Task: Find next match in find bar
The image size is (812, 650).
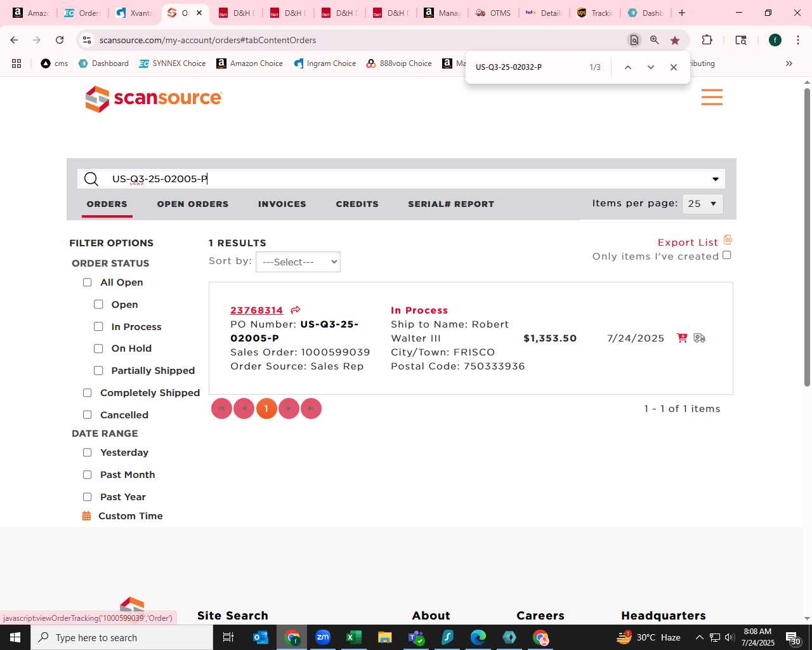Action: coord(650,67)
